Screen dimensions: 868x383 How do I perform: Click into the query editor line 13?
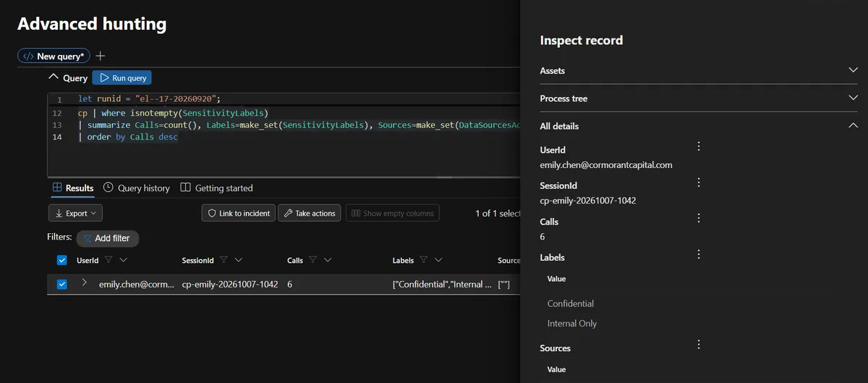click(x=299, y=125)
